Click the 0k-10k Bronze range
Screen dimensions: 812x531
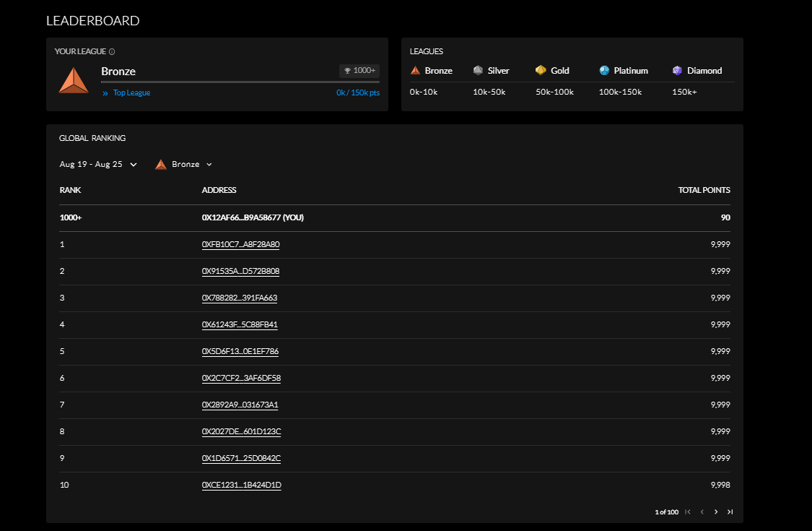tap(424, 92)
